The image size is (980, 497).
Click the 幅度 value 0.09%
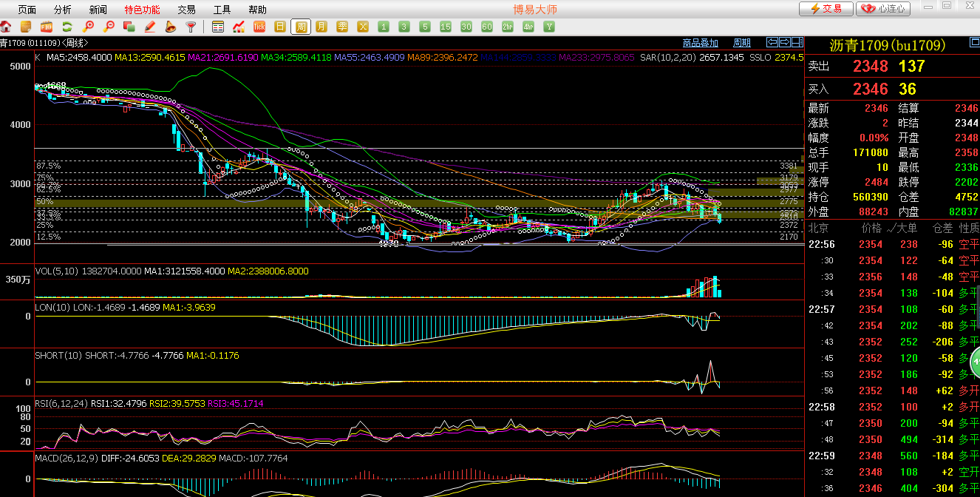[x=874, y=138]
